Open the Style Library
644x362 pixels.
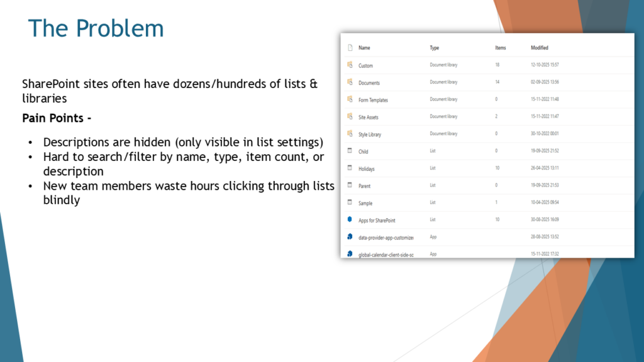point(370,134)
